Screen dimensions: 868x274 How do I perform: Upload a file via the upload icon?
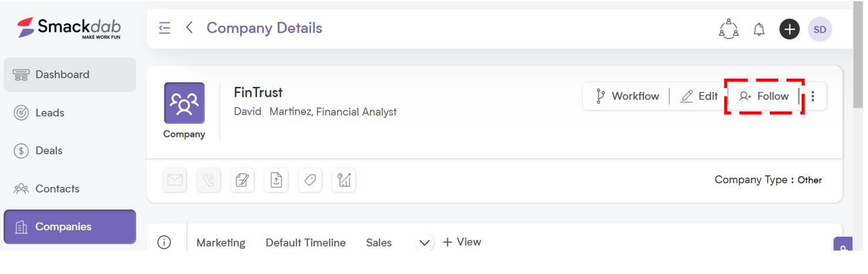click(276, 181)
